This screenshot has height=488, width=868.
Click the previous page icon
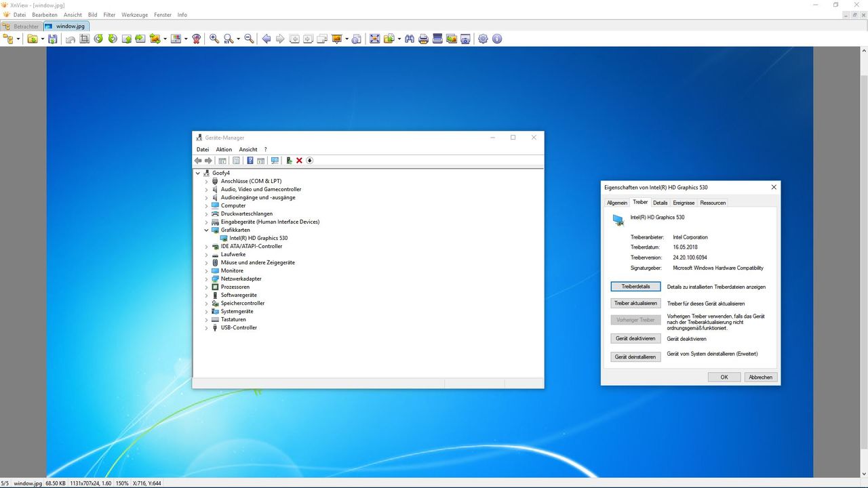pos(294,39)
